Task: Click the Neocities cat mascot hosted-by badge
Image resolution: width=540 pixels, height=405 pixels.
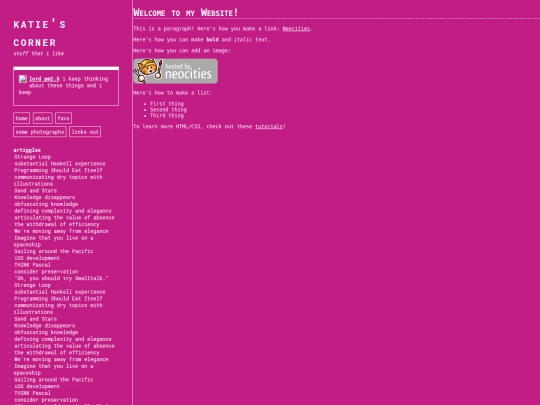Action: coord(175,71)
